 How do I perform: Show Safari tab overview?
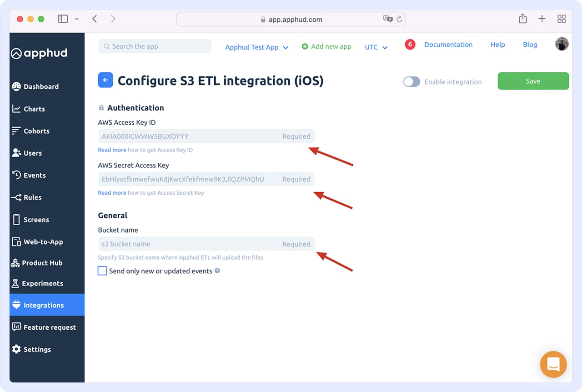[562, 19]
